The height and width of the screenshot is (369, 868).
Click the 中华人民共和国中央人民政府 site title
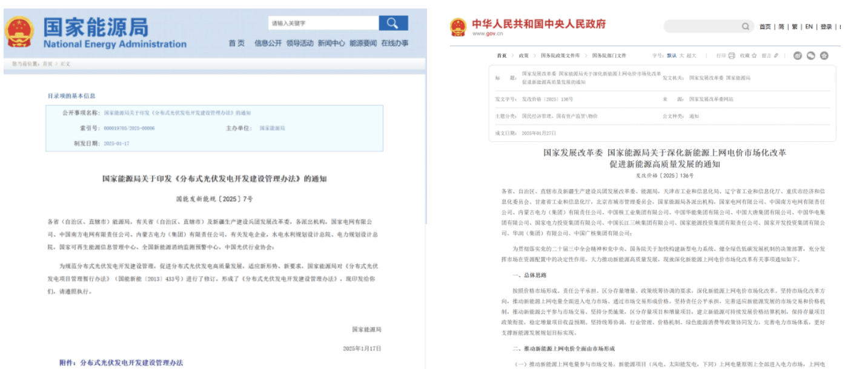[x=538, y=24]
